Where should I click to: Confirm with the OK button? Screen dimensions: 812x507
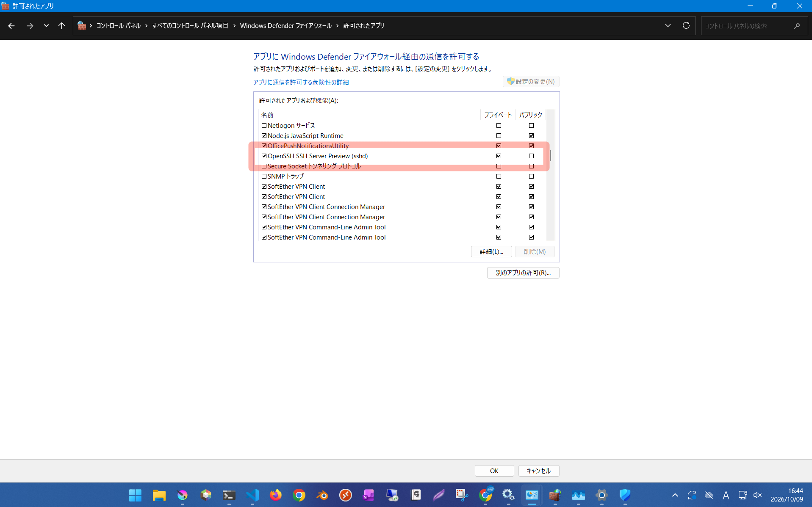click(494, 471)
